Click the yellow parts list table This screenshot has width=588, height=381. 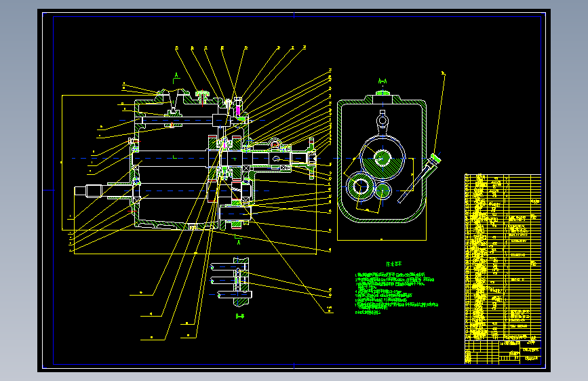point(503,257)
